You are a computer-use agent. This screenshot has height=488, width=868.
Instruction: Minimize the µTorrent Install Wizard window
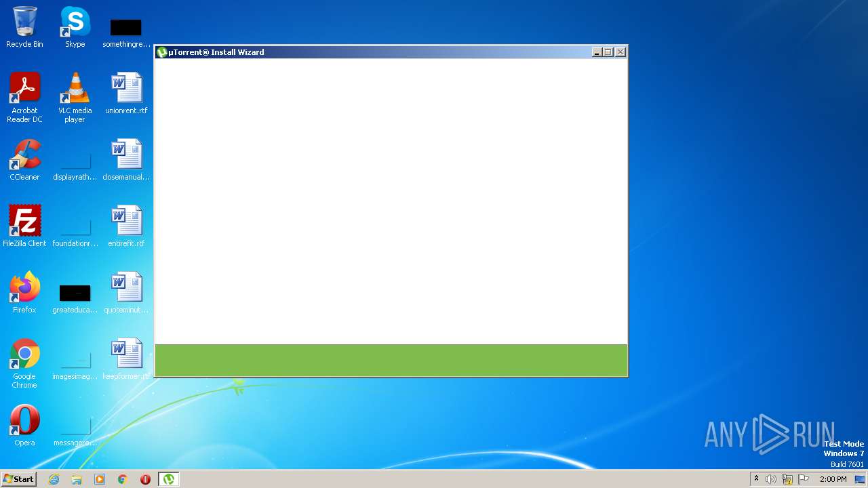[597, 52]
